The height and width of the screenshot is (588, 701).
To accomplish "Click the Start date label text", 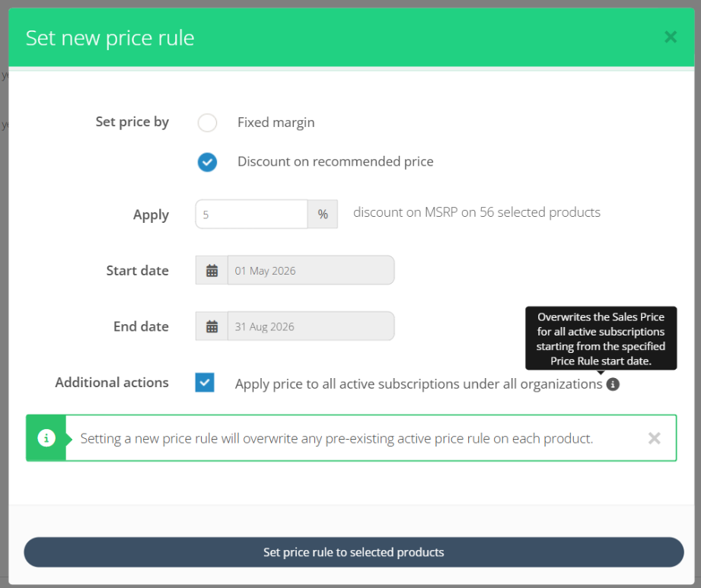I will pos(137,271).
